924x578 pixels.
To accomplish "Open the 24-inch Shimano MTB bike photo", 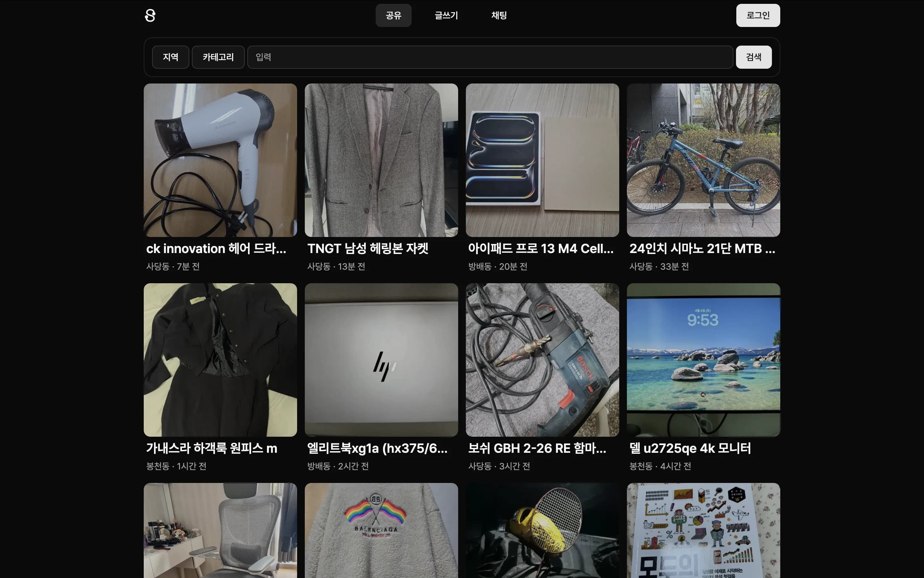I will click(x=703, y=160).
